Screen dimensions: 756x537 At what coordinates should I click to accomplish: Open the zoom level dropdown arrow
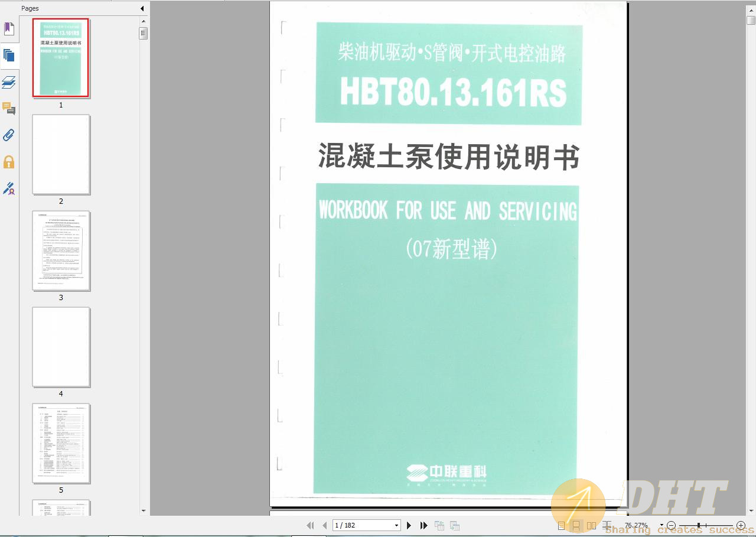(661, 525)
